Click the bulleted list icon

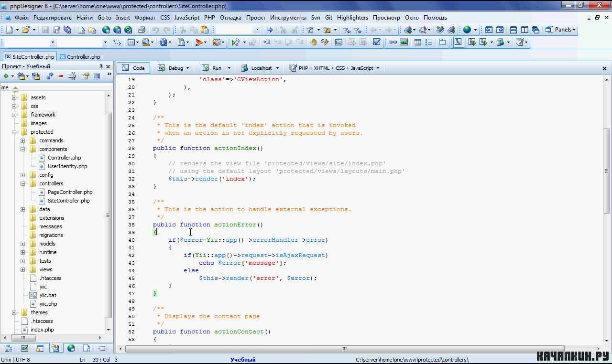429,42
